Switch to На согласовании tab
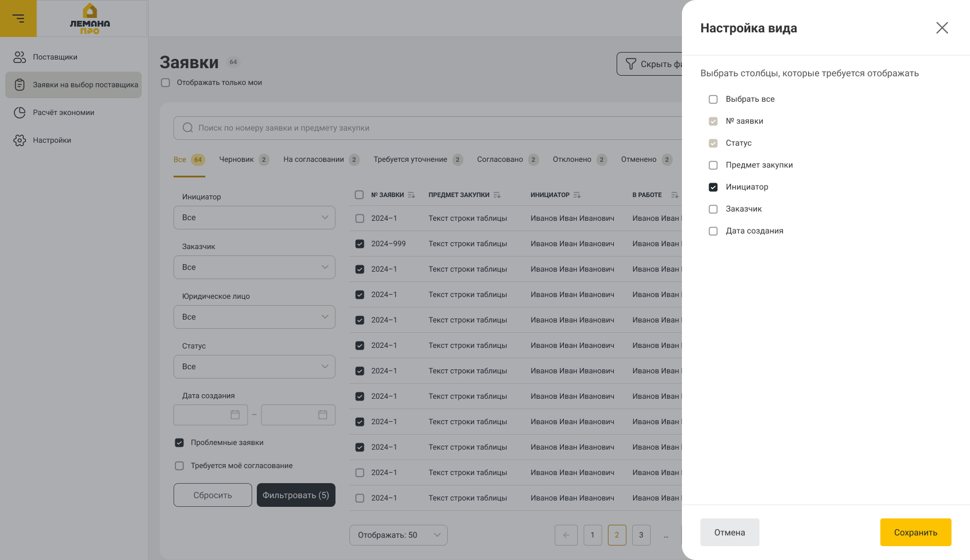 321,160
